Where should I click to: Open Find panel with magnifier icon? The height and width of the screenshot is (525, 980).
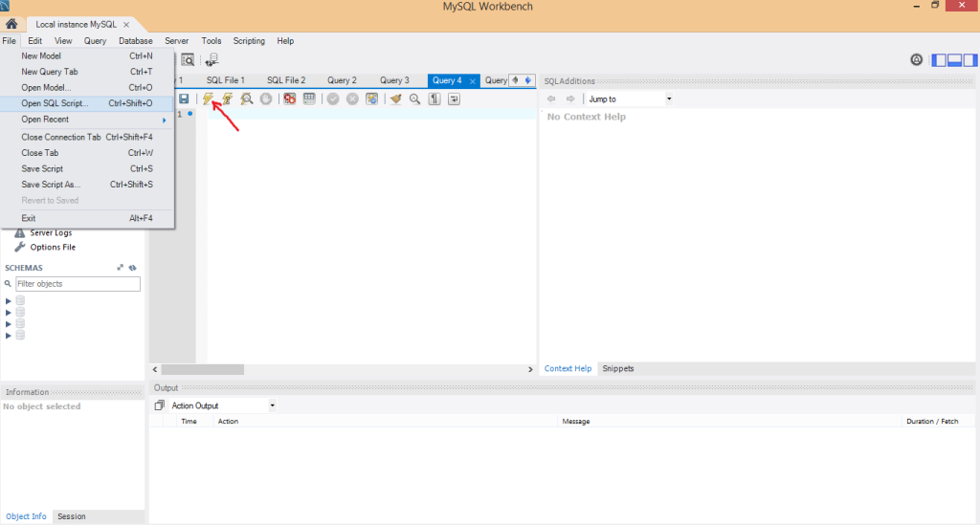[x=415, y=98]
